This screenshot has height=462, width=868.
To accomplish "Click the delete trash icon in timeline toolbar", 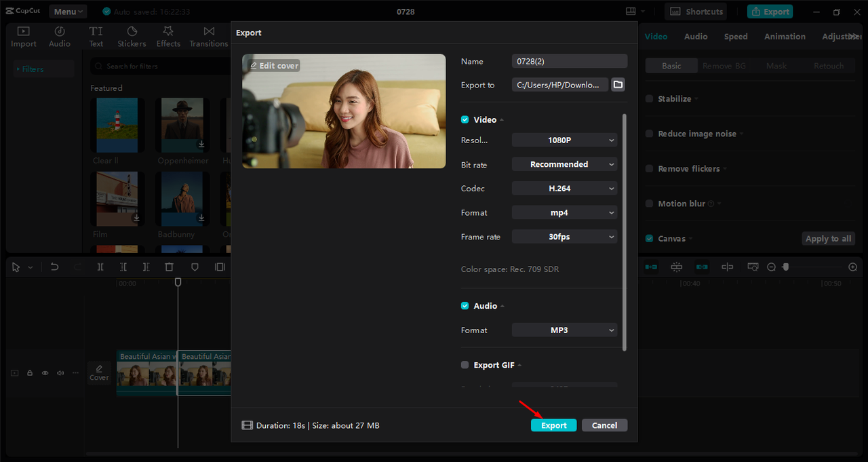I will (170, 267).
